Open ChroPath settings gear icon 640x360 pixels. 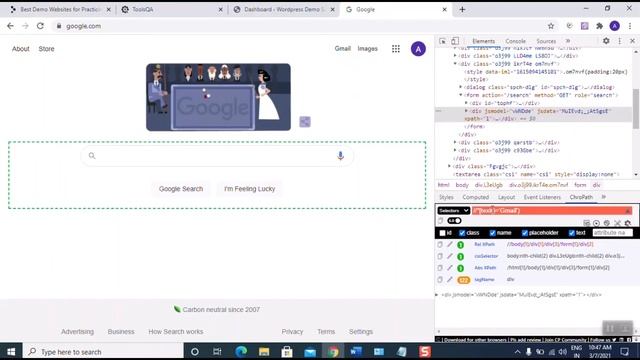click(628, 223)
